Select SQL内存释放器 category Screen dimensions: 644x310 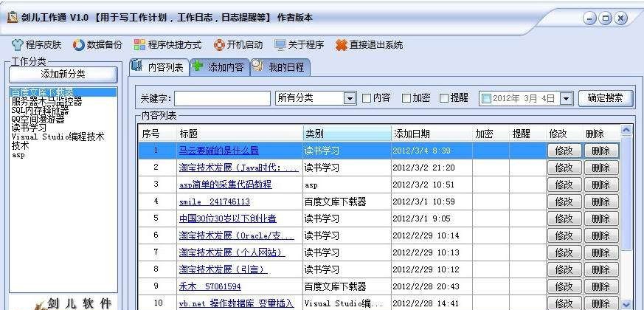pyautogui.click(x=40, y=110)
